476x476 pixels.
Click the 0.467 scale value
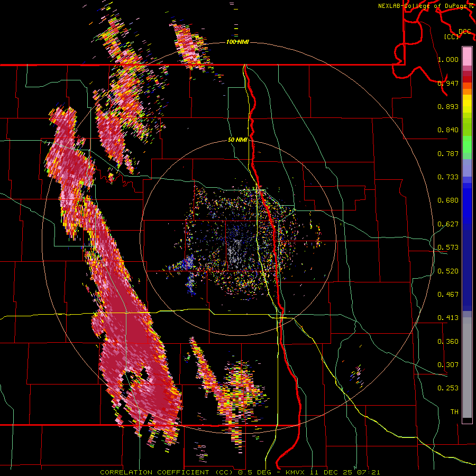[x=448, y=295]
